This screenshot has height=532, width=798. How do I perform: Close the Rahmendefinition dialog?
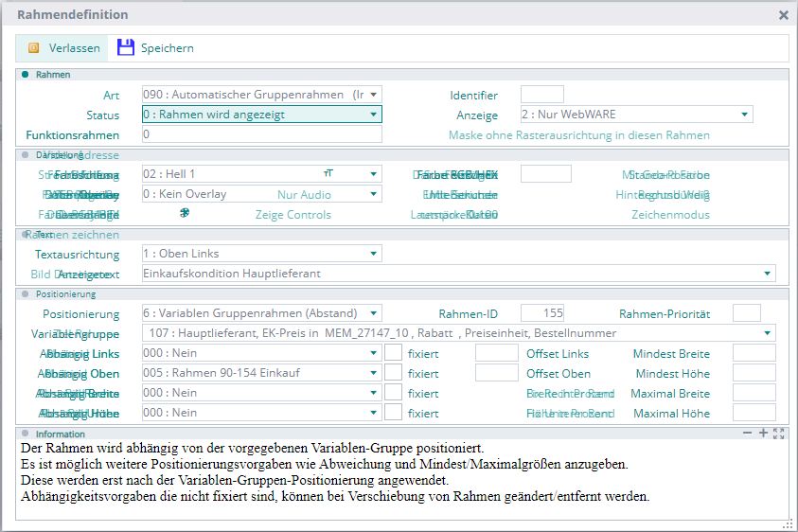(x=783, y=15)
